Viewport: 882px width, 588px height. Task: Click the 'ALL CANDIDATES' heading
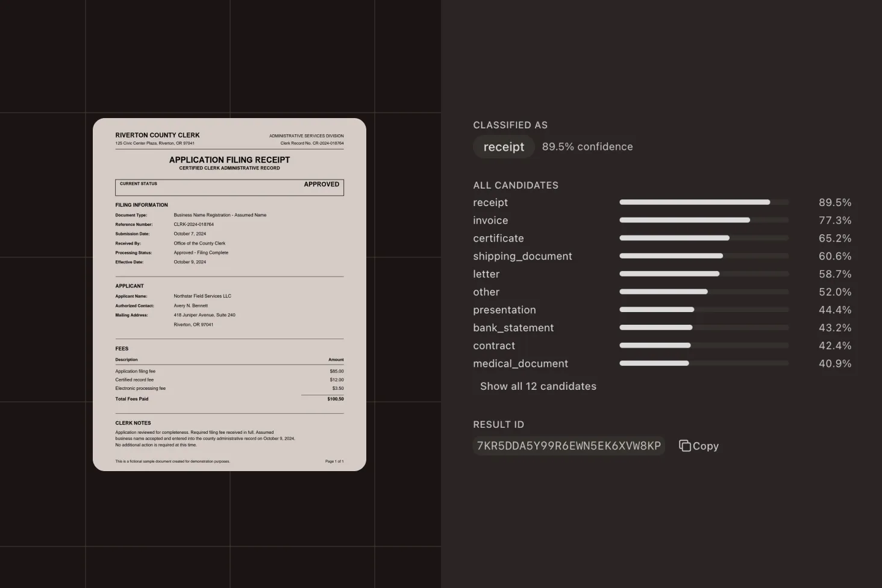516,186
